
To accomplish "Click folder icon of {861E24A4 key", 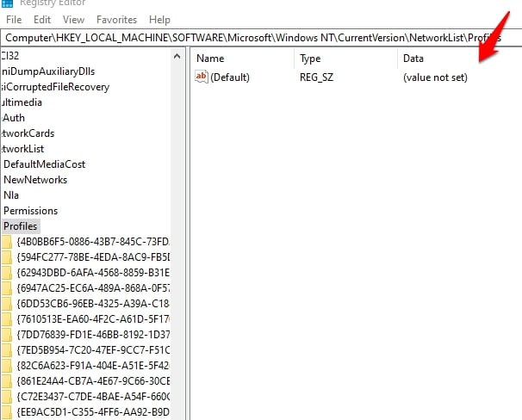I will [7, 381].
